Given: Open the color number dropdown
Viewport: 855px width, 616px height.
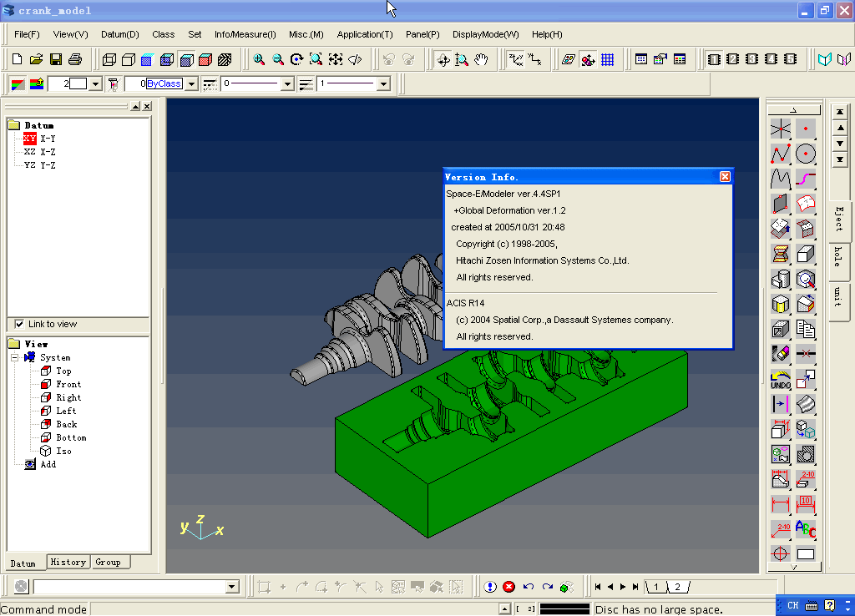Looking at the screenshot, I should coord(95,84).
